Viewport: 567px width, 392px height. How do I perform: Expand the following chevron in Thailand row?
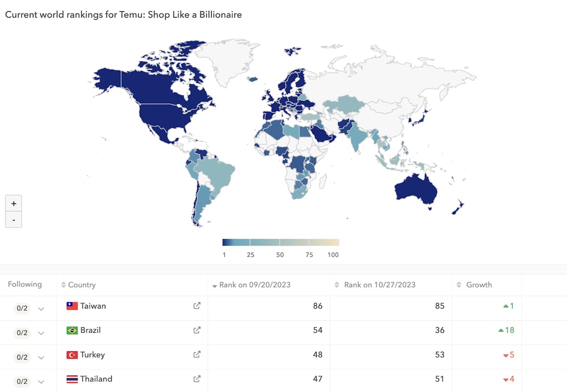(x=41, y=382)
